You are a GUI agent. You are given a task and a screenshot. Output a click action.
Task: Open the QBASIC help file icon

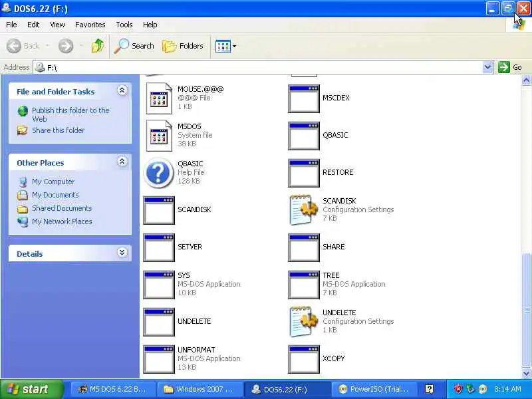[158, 173]
